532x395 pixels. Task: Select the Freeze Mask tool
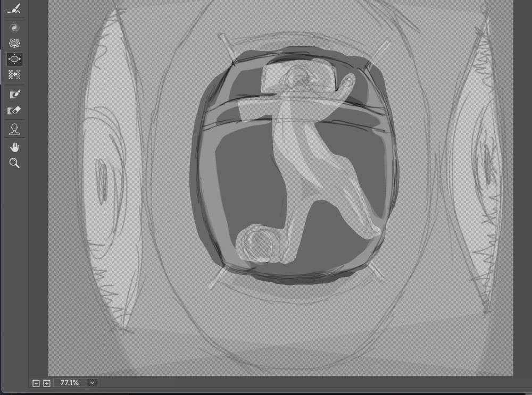tap(14, 94)
